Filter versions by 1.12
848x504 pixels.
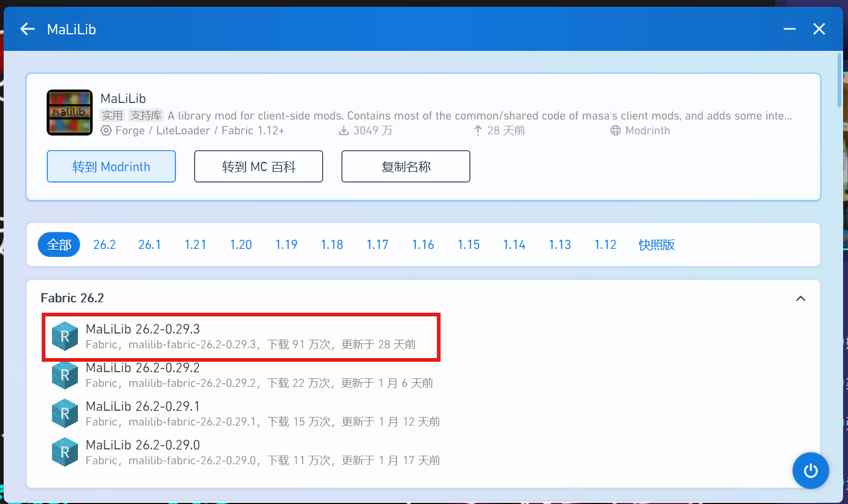click(x=605, y=245)
